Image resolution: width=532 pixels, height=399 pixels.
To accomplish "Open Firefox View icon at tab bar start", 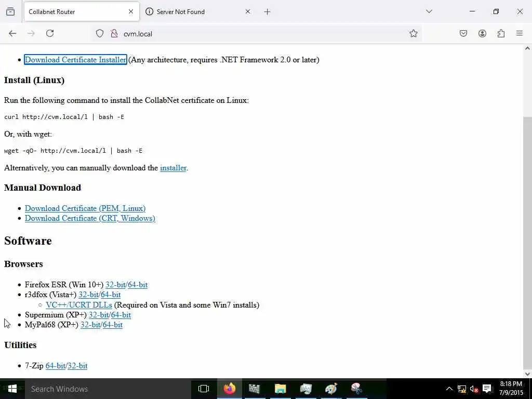I will click(10, 11).
